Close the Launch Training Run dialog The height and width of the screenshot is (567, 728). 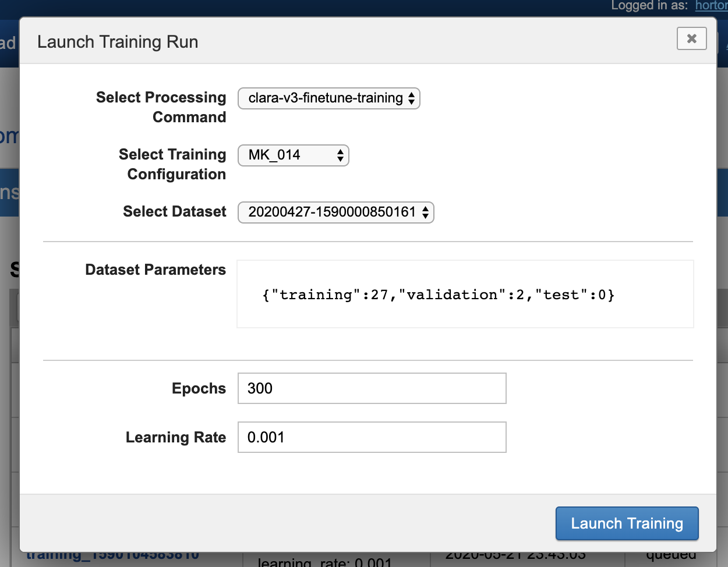(x=691, y=38)
